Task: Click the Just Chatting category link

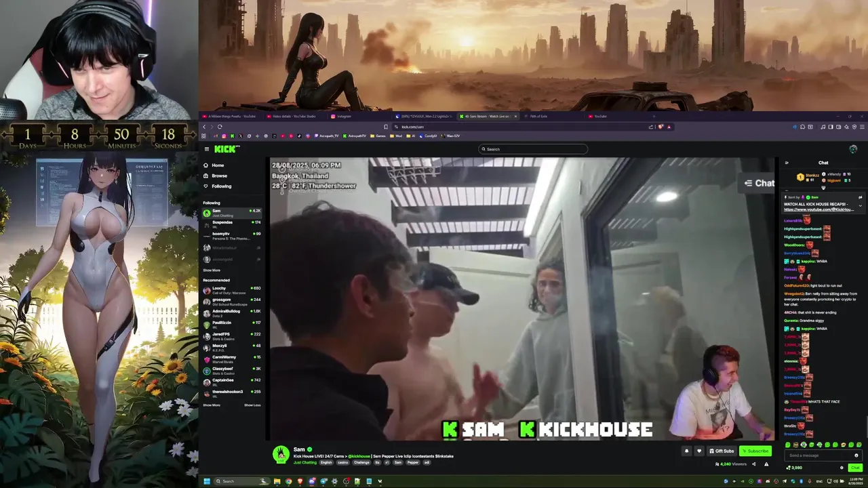Action: tap(305, 462)
